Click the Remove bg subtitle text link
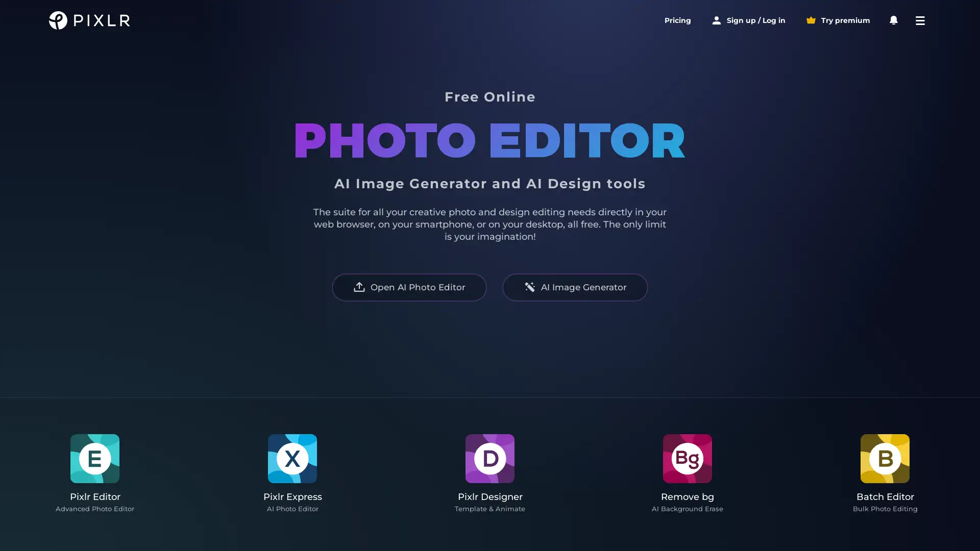 coord(687,508)
